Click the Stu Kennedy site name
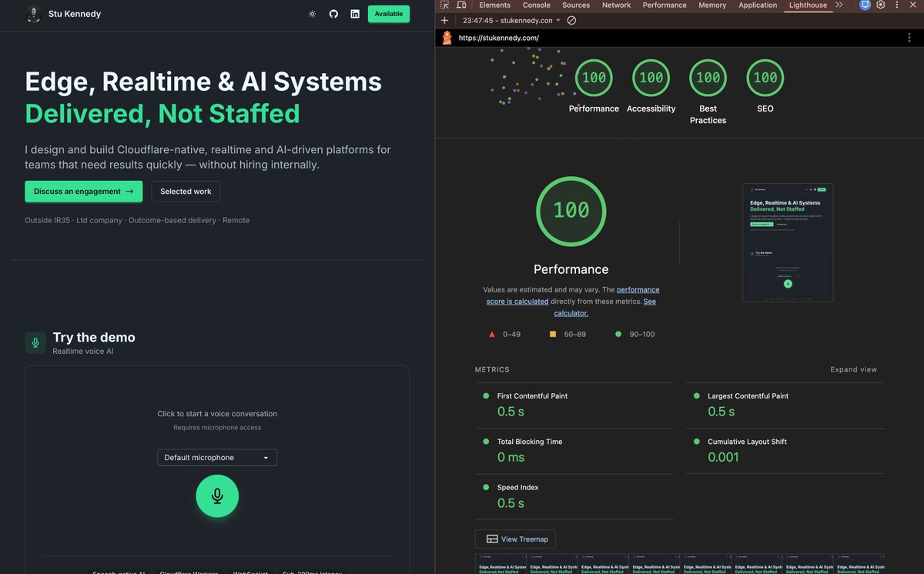The height and width of the screenshot is (574, 924). click(x=75, y=14)
